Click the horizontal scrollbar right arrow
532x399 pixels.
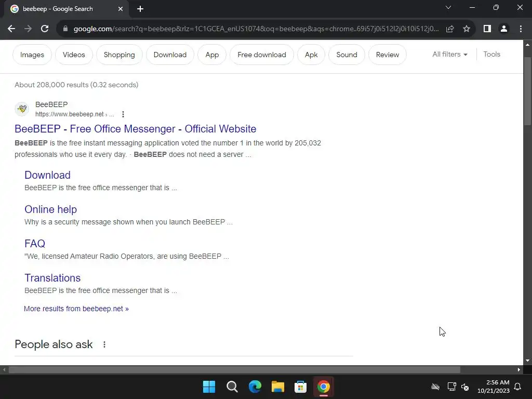(x=519, y=369)
